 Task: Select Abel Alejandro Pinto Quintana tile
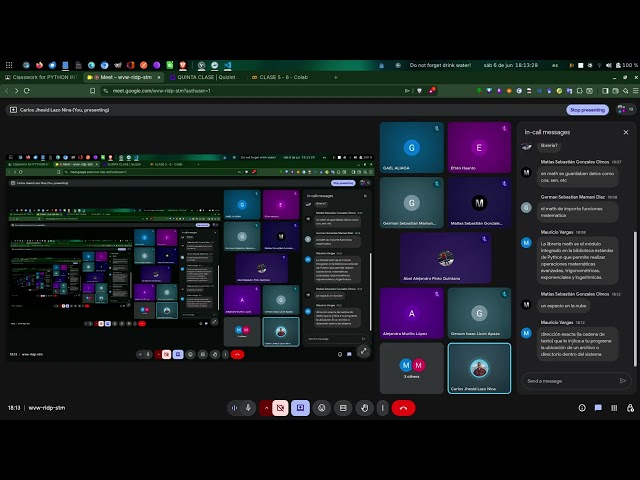tap(445, 258)
